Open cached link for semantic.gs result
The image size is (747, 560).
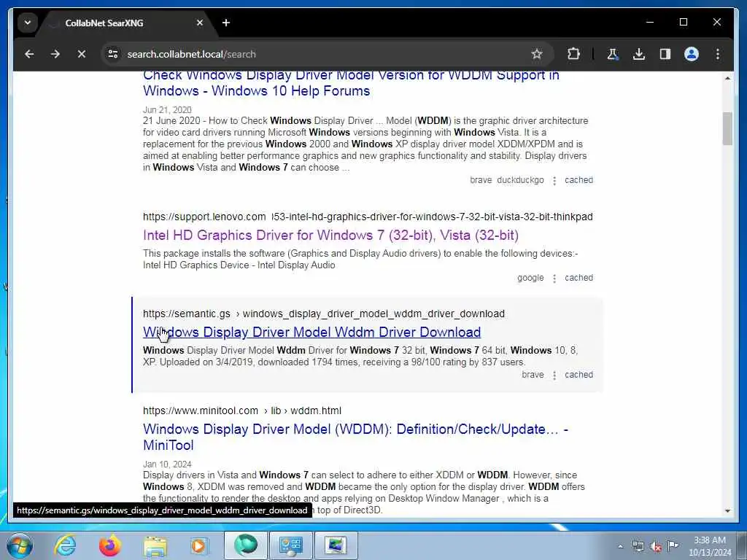coord(578,375)
